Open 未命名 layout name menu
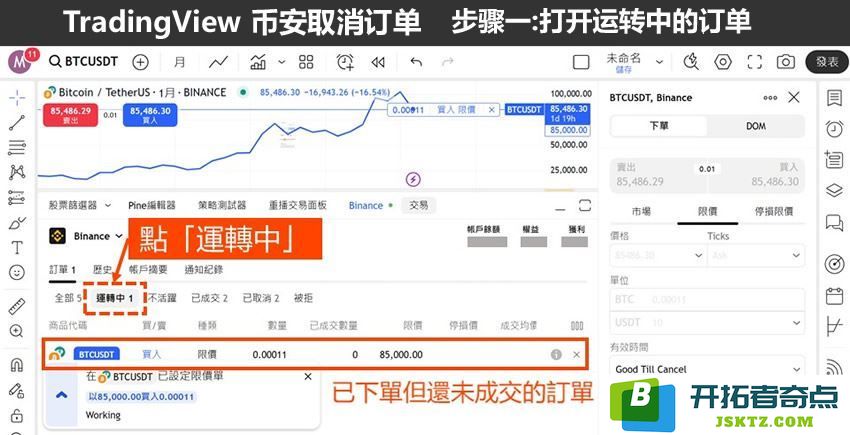 tap(623, 62)
